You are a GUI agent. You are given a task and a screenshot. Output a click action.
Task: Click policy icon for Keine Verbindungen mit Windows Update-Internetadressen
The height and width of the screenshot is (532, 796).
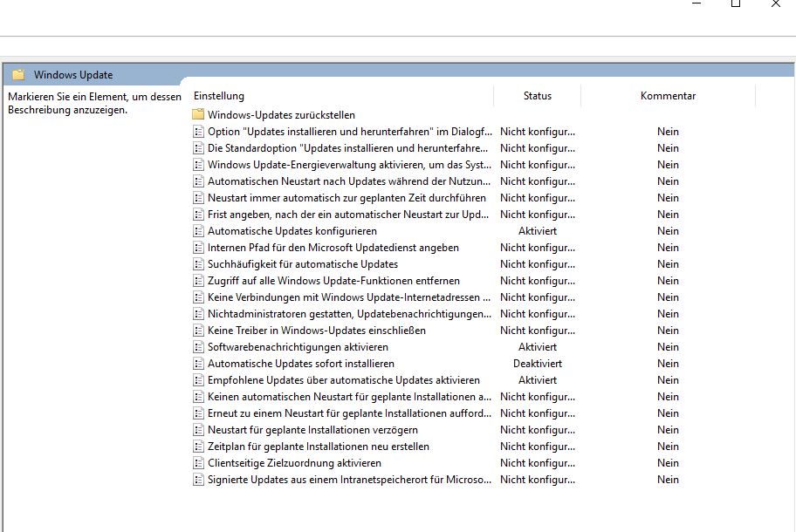(x=198, y=297)
